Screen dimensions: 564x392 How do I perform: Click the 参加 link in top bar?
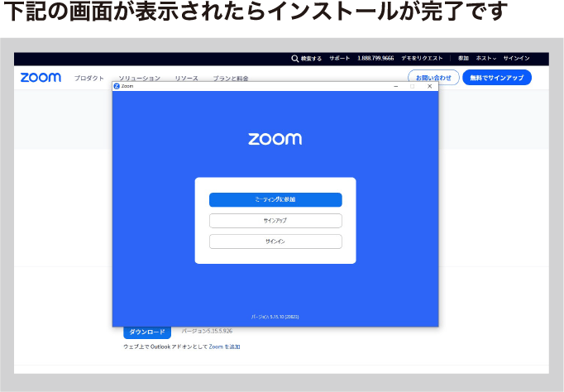(463, 58)
